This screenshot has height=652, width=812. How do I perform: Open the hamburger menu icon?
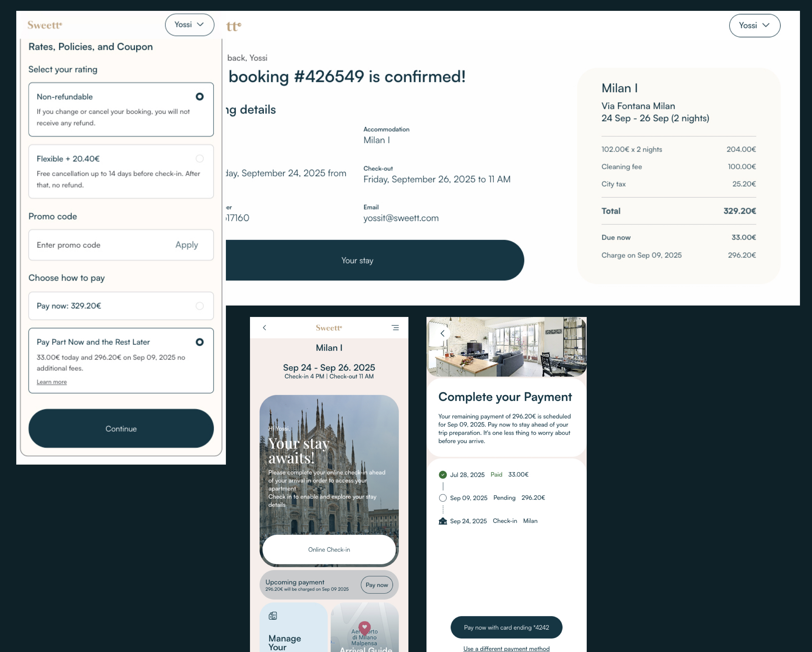point(395,328)
